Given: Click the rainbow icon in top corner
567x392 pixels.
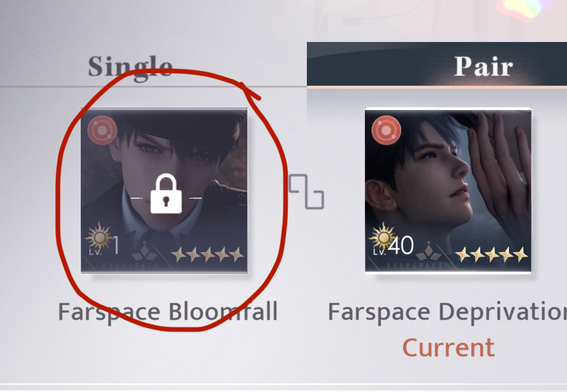Looking at the screenshot, I should pos(521,9).
